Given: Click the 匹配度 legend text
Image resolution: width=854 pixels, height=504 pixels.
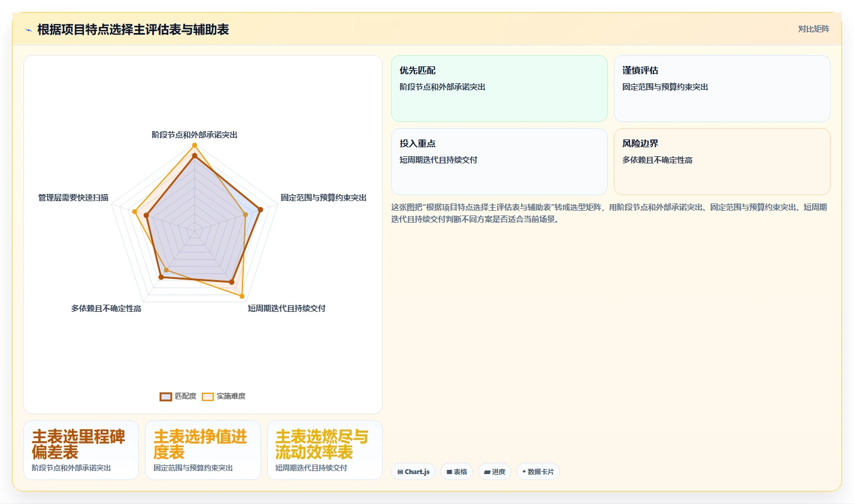Looking at the screenshot, I should click(x=186, y=396).
